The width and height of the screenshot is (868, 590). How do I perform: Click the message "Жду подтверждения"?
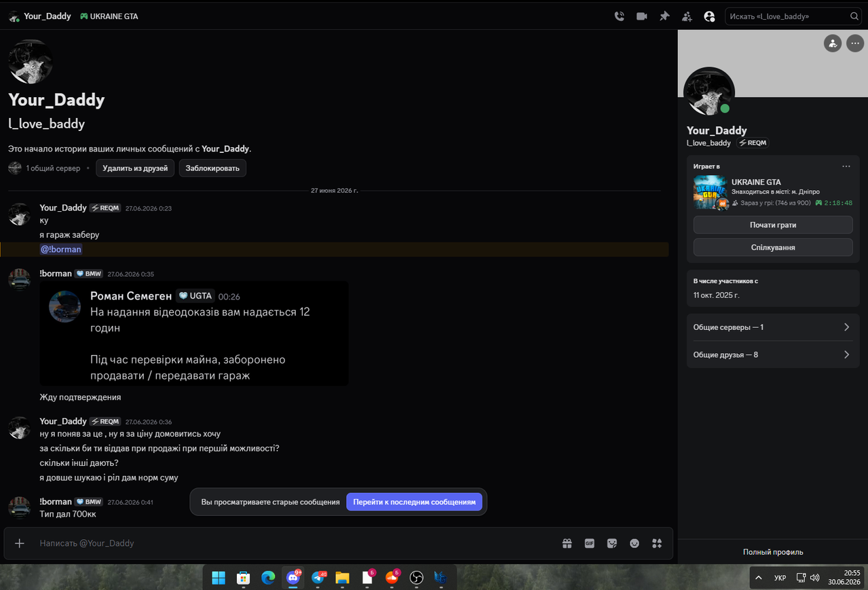(80, 397)
